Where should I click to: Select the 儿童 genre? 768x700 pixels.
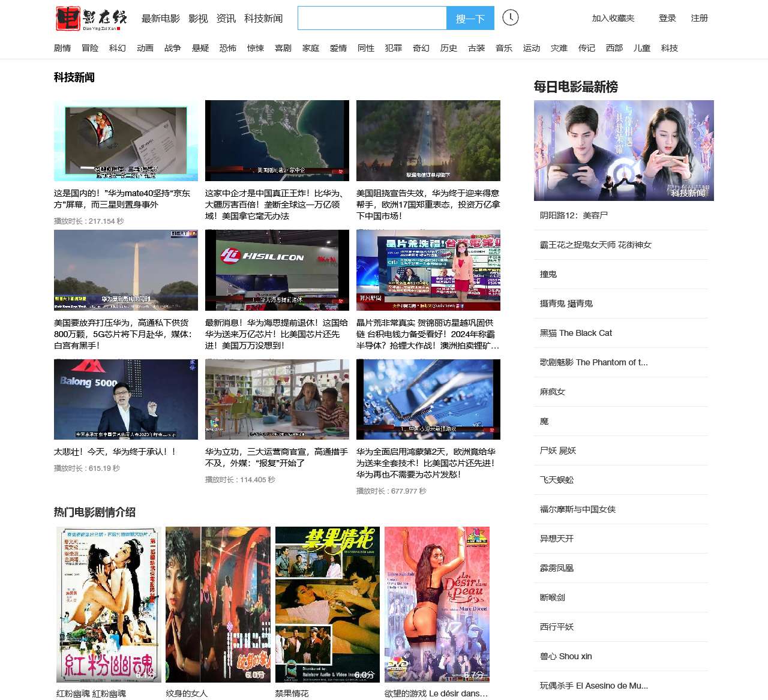coord(642,48)
